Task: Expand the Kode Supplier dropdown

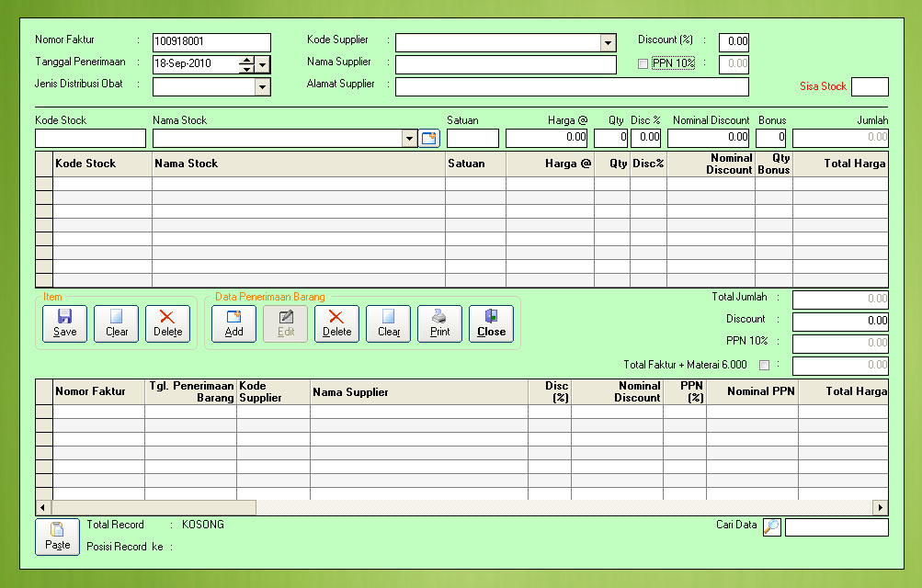Action: (608, 43)
